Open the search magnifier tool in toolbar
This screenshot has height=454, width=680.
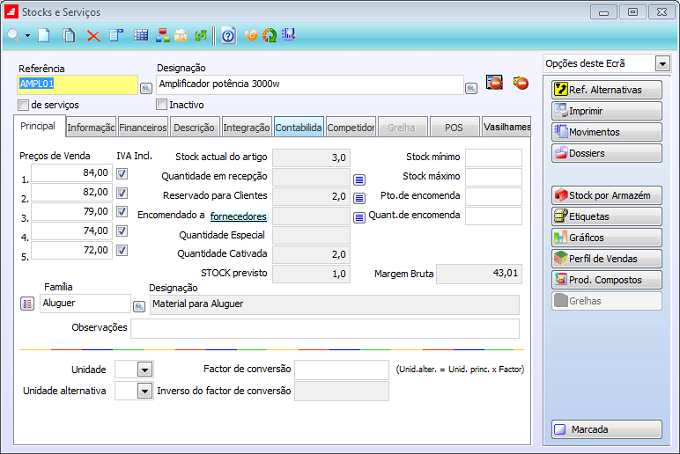pyautogui.click(x=14, y=35)
